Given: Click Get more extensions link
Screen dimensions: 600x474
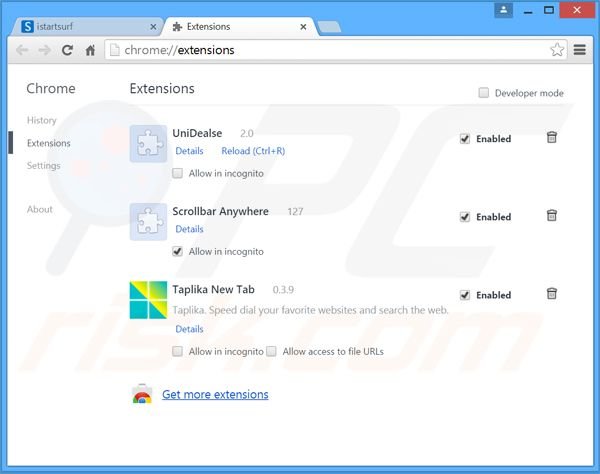Looking at the screenshot, I should point(215,394).
